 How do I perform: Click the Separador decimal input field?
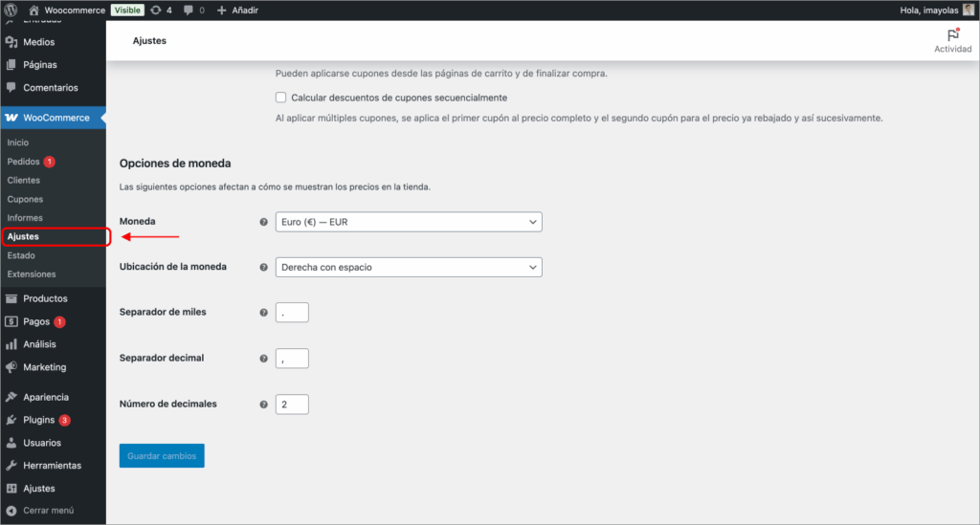(292, 359)
